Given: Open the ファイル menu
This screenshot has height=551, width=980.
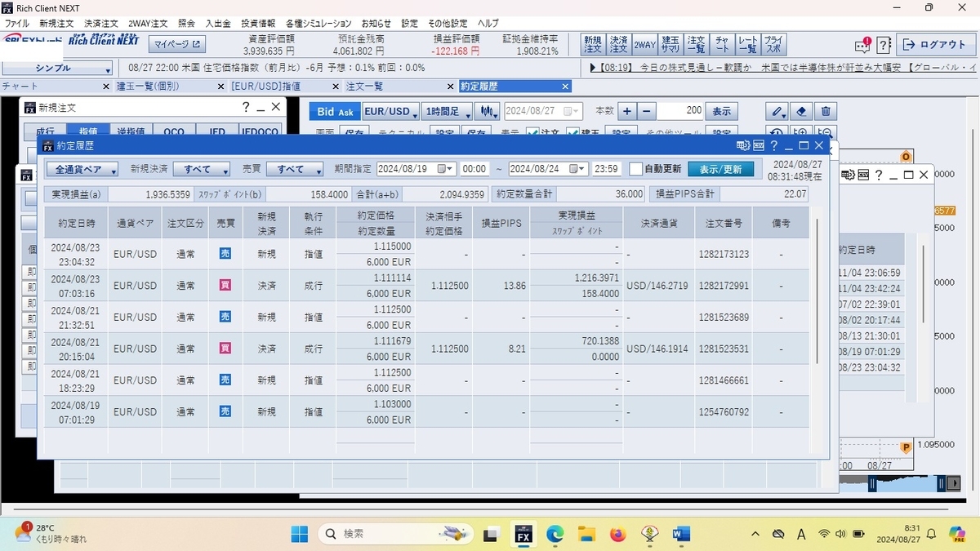Looking at the screenshot, I should [17, 24].
